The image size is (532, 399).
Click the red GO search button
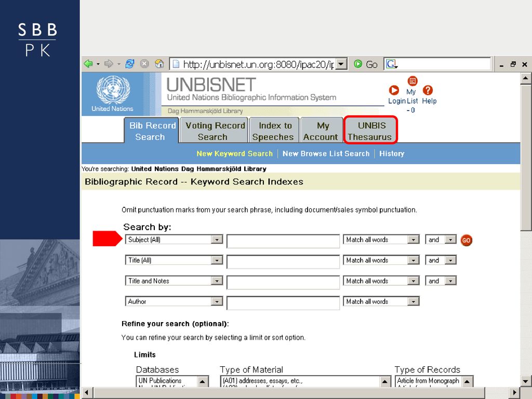466,240
